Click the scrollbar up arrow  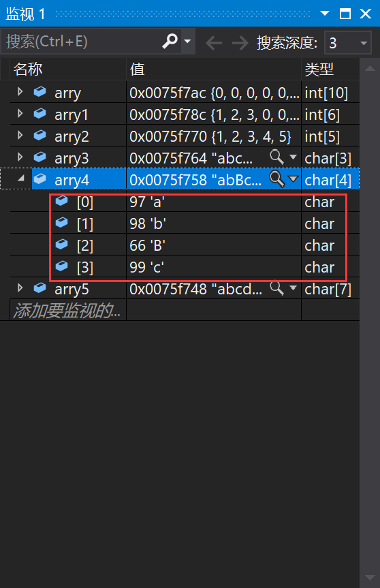click(370, 69)
